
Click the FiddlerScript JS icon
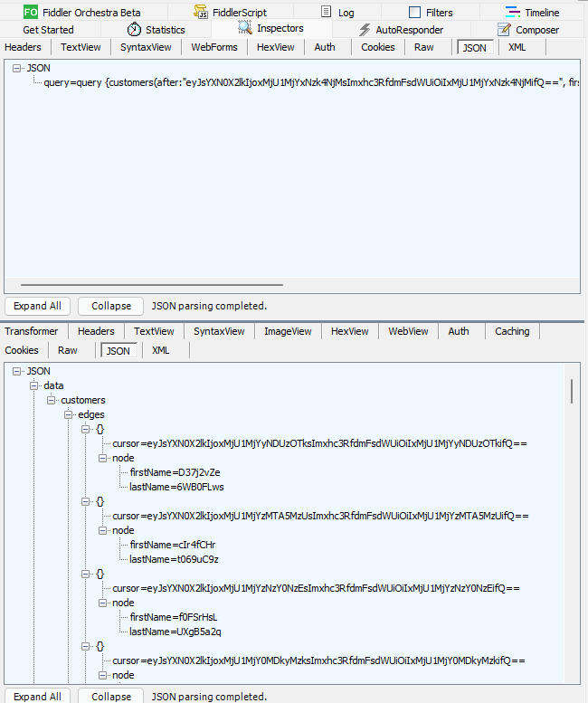pyautogui.click(x=201, y=12)
